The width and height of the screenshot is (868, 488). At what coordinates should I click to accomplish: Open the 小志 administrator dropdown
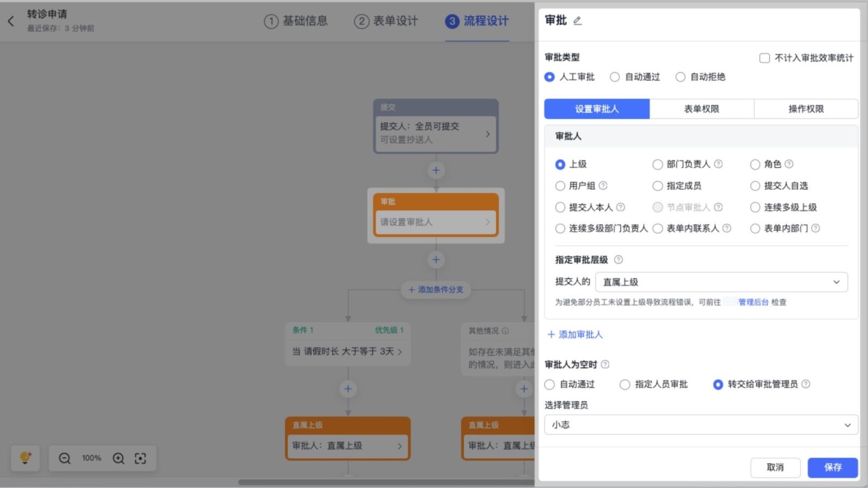coord(701,425)
